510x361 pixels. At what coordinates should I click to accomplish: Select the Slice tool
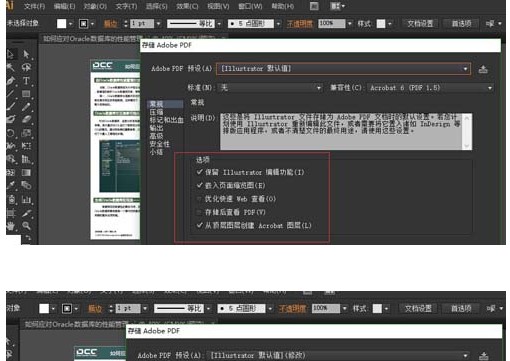coord(26,213)
